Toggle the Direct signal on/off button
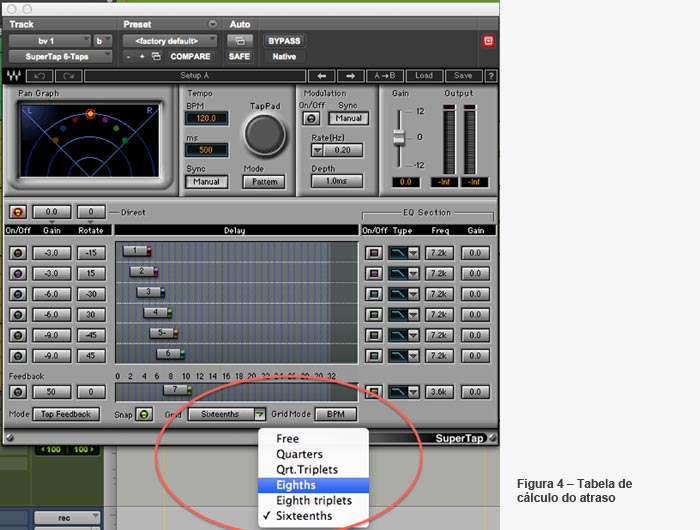The width and height of the screenshot is (700, 530). (x=18, y=212)
